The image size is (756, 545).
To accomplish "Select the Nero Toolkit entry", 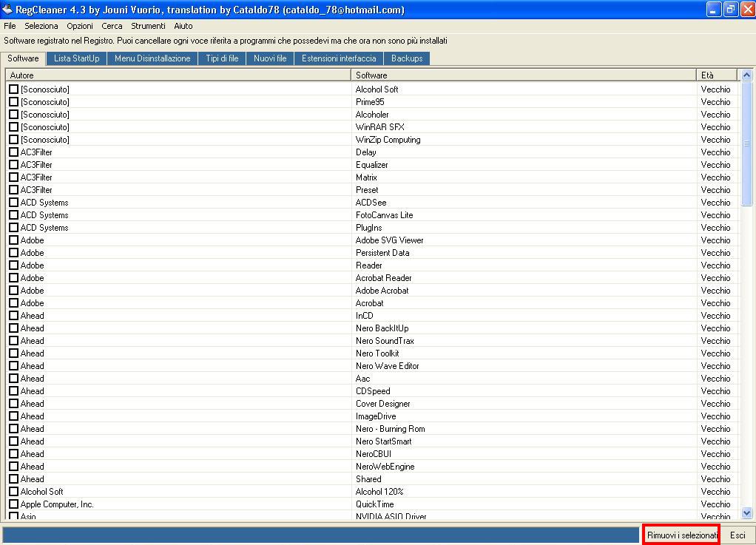I will click(377, 353).
